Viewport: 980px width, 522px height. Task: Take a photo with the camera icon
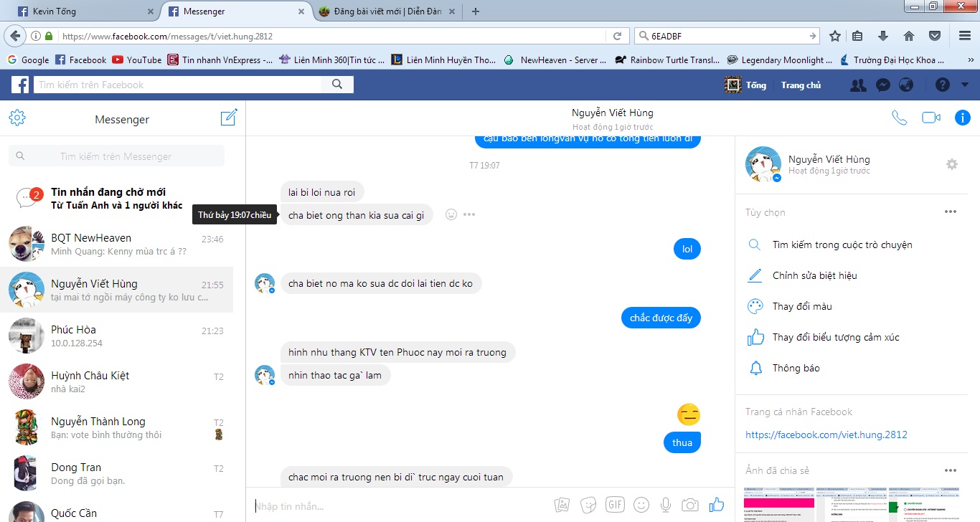(x=690, y=505)
